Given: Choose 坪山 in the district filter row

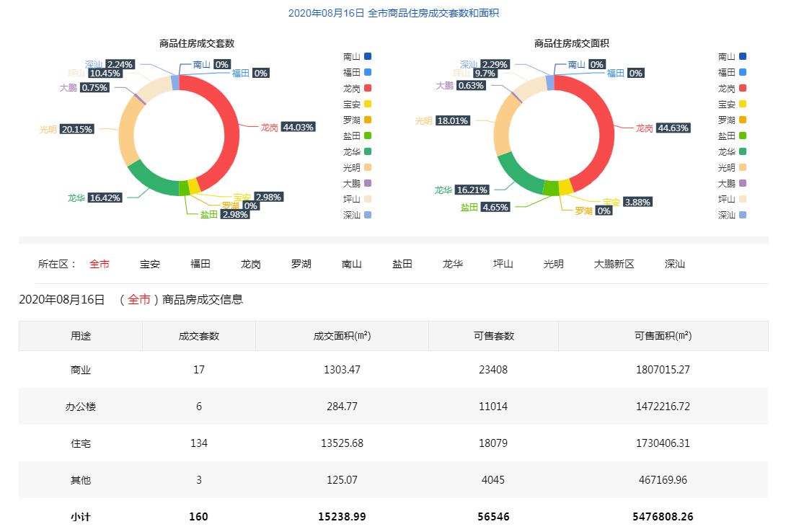Looking at the screenshot, I should click(503, 265).
